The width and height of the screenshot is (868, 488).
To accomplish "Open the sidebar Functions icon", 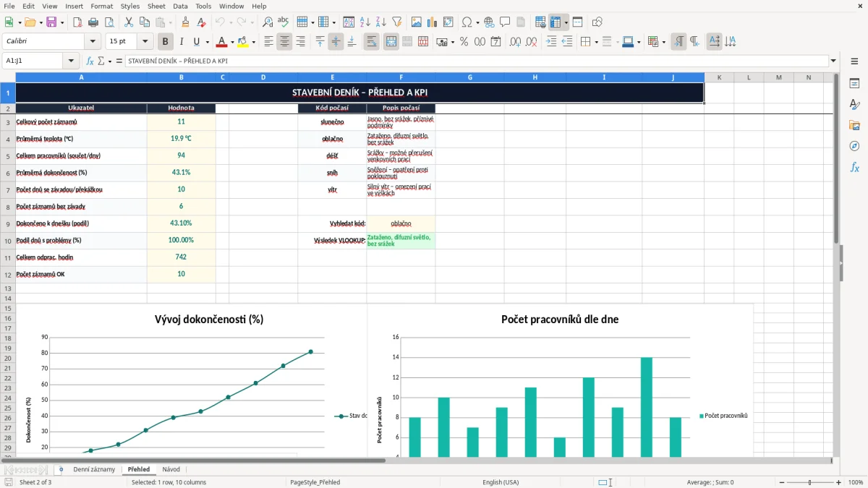I will (x=854, y=167).
